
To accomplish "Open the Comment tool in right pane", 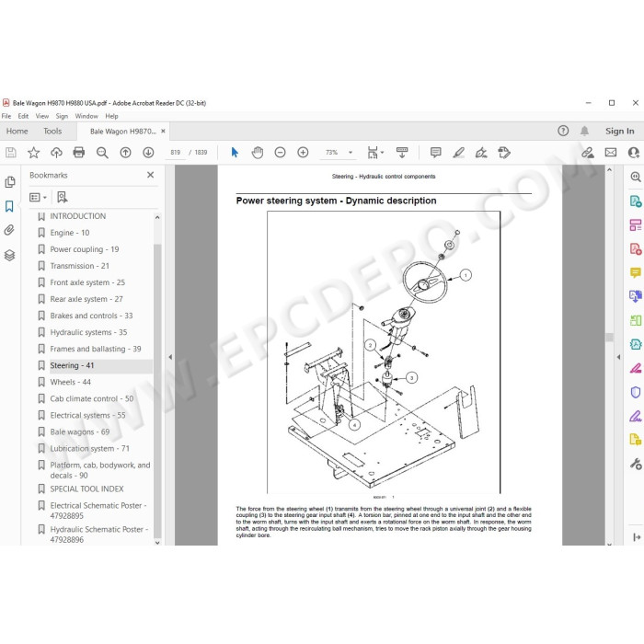I will point(636,272).
